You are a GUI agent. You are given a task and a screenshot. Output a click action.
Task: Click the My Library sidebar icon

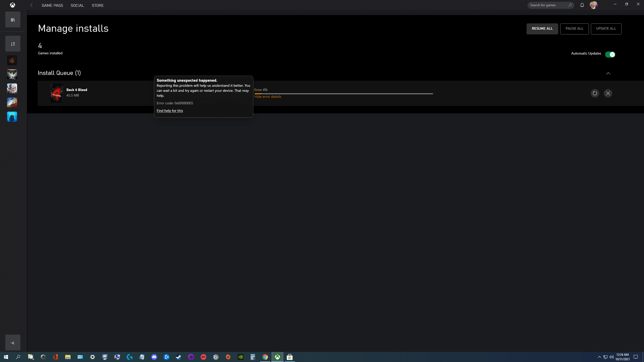(12, 20)
